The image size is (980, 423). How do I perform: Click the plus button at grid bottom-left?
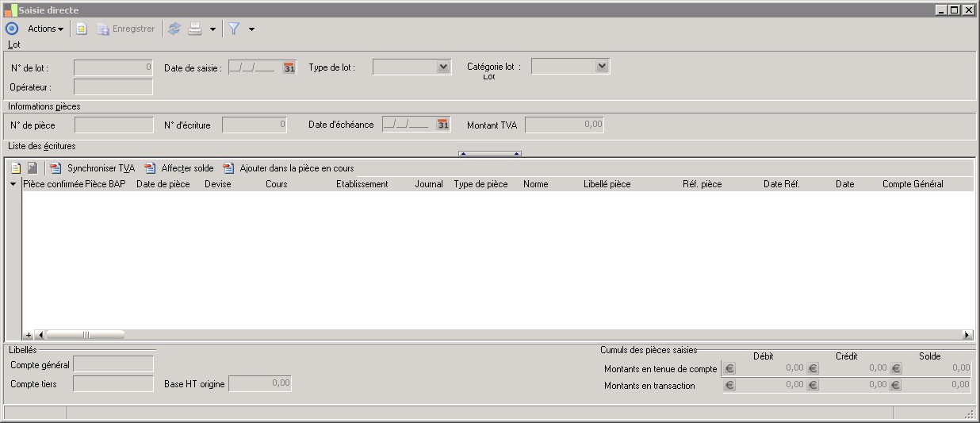29,336
